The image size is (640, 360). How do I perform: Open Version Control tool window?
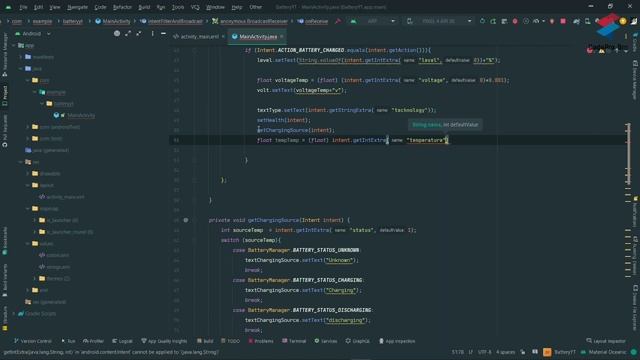coord(33,341)
